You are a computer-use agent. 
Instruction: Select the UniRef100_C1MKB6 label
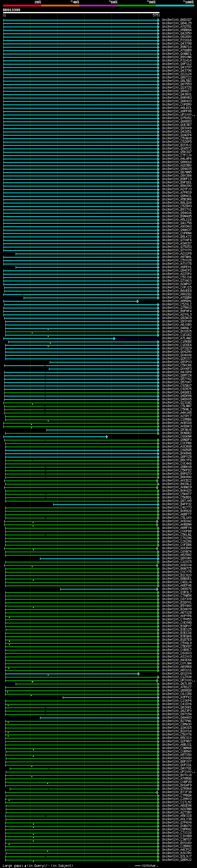coord(177,342)
